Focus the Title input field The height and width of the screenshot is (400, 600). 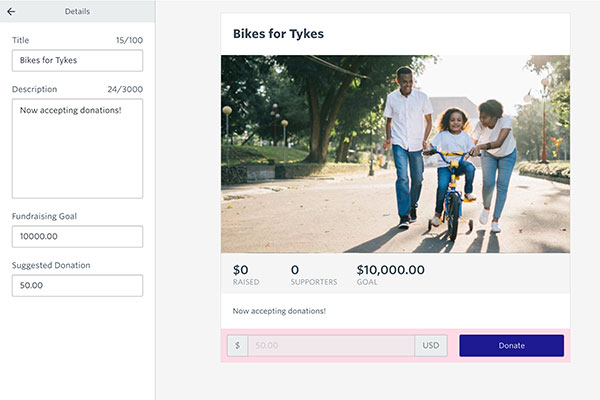(x=77, y=60)
